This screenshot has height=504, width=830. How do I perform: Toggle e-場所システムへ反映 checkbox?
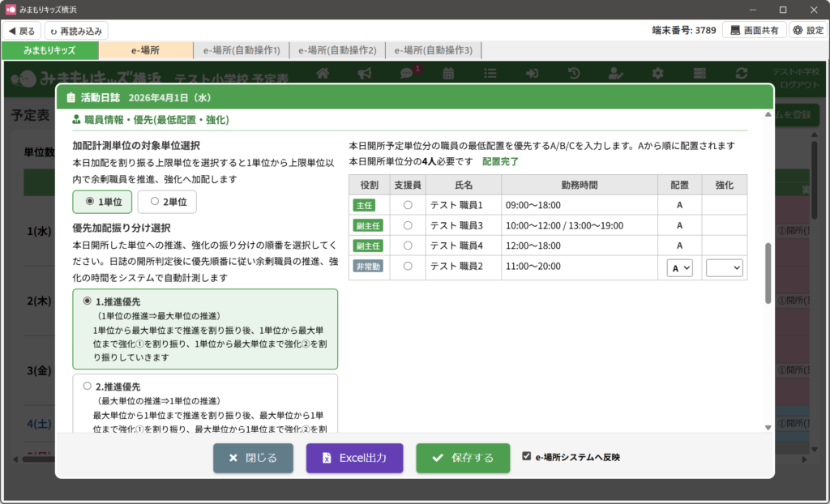tap(527, 457)
